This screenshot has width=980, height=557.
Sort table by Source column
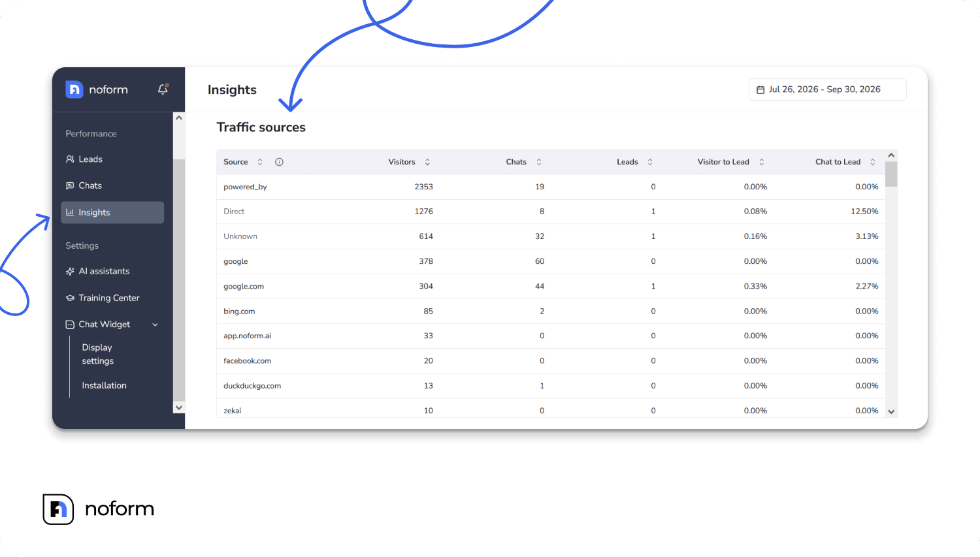click(260, 162)
